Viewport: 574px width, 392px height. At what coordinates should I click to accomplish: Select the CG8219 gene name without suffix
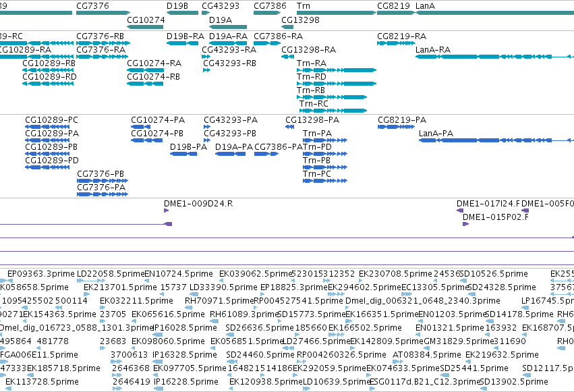pyautogui.click(x=393, y=6)
